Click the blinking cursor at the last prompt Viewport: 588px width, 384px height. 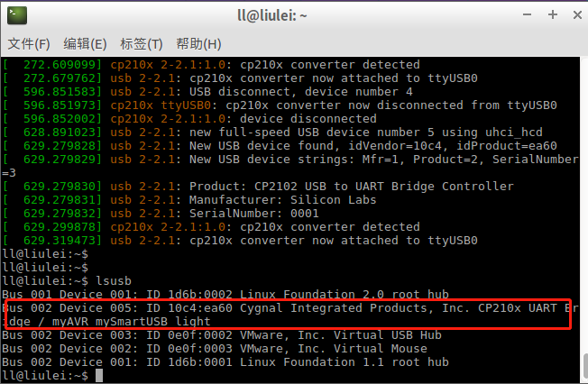pos(99,375)
